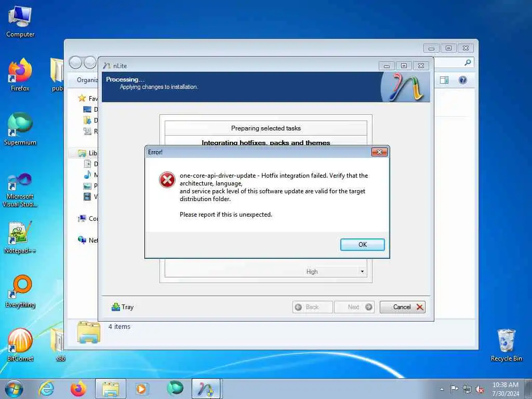Open the High priority dropdown in nLite

click(x=362, y=271)
